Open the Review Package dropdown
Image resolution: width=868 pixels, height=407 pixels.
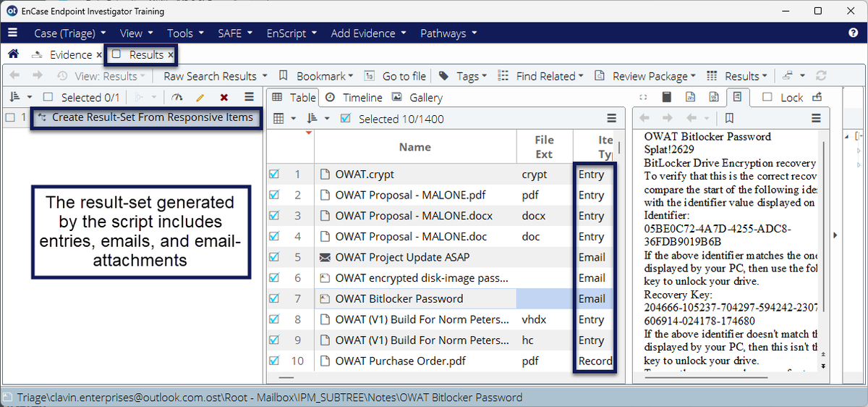[x=644, y=76]
